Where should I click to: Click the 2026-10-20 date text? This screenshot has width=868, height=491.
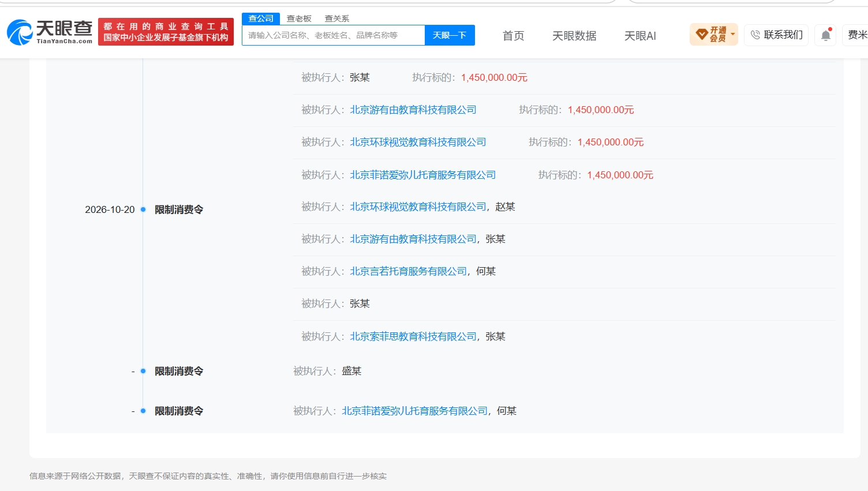(x=110, y=209)
